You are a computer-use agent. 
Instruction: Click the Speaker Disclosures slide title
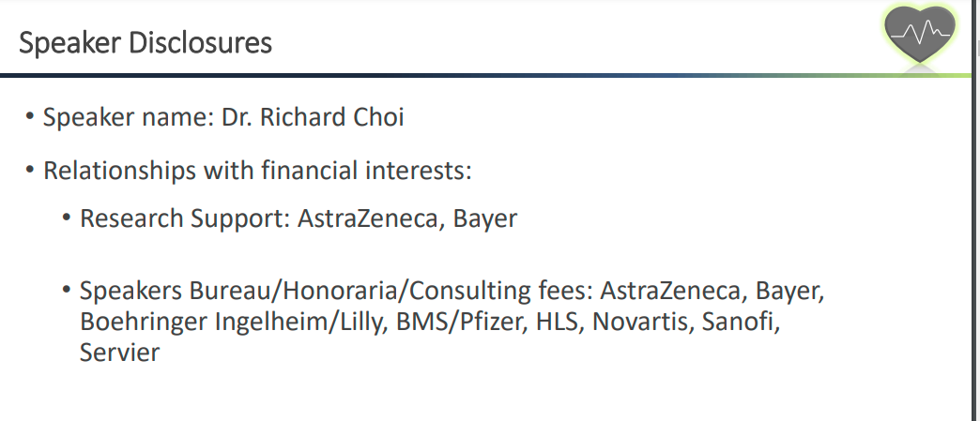click(x=145, y=43)
